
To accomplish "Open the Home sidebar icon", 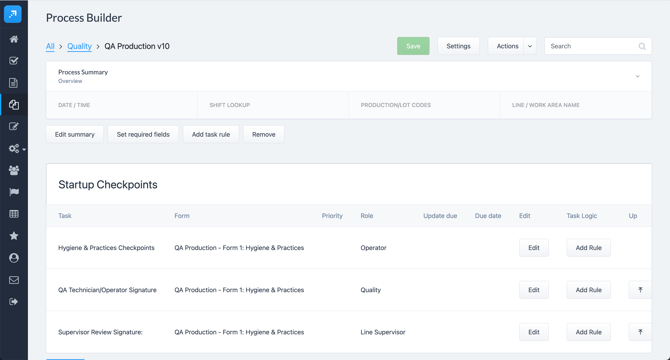I will tap(14, 39).
